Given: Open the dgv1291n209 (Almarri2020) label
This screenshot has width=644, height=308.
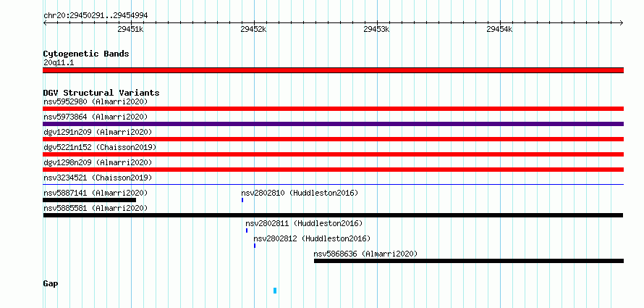Looking at the screenshot, I should pyautogui.click(x=98, y=132).
